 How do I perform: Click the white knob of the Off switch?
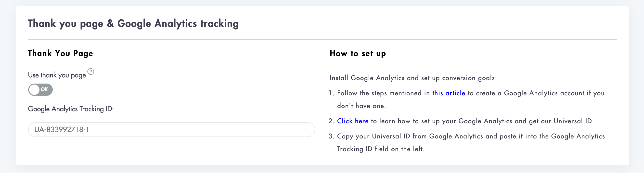coord(34,90)
